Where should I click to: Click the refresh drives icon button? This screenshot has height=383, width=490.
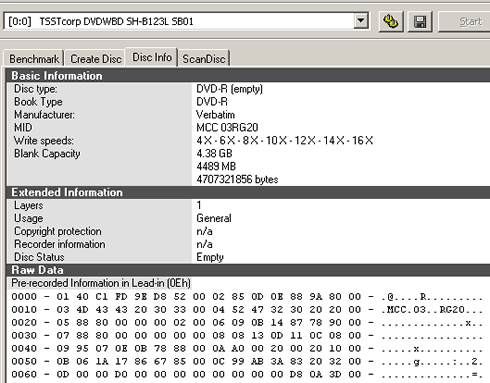(391, 22)
